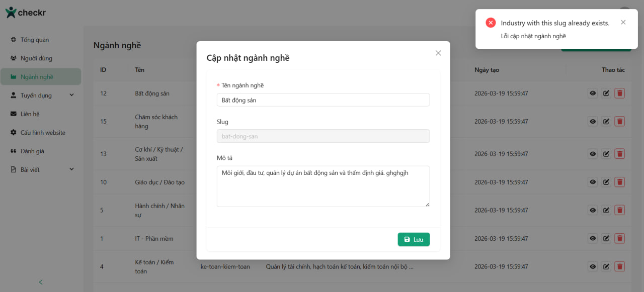Click the Lưu save button

pos(414,240)
